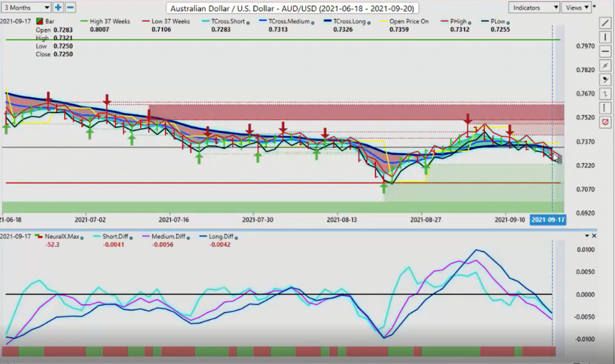The height and width of the screenshot is (364, 615).
Task: Click the Long.Diff value -0.0042
Action: pos(220,244)
